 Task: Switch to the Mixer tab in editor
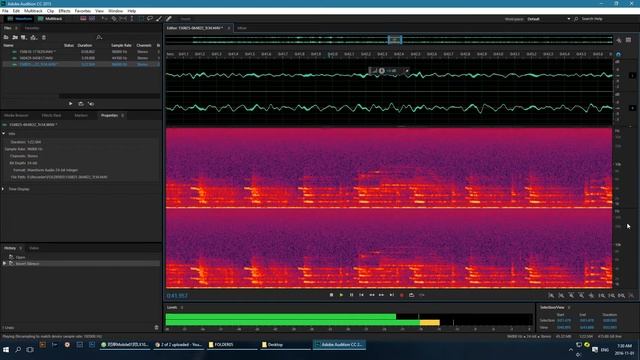click(242, 28)
